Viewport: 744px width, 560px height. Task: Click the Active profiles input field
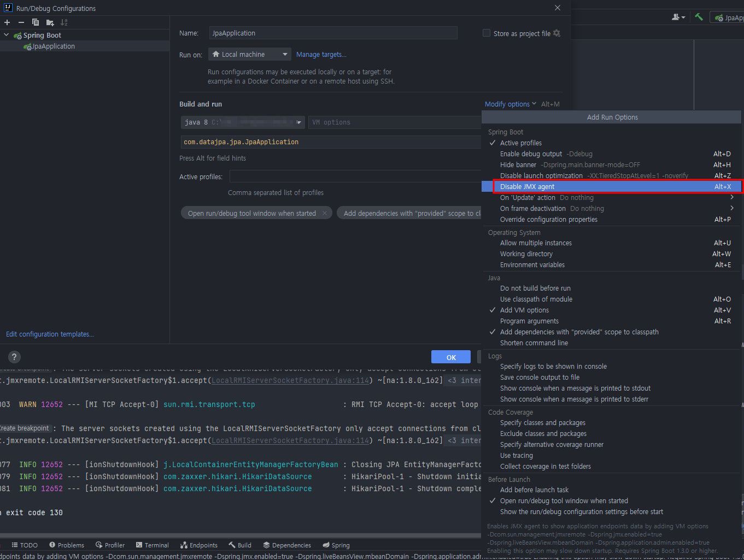coord(355,176)
